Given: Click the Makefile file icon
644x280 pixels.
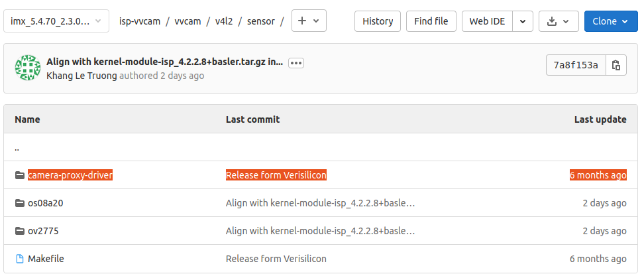Looking at the screenshot, I should click(19, 259).
